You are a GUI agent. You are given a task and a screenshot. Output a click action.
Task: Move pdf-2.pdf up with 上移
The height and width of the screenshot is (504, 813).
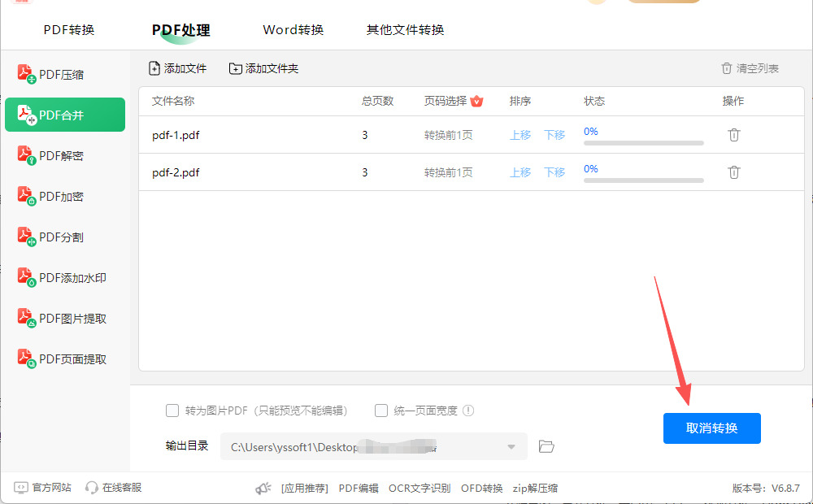520,172
